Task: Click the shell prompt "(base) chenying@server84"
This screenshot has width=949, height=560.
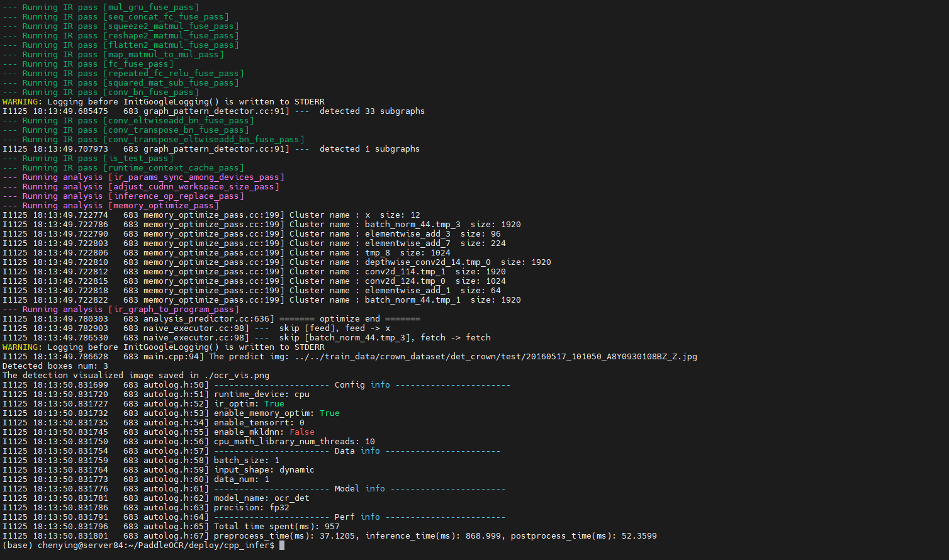Action: [x=63, y=546]
